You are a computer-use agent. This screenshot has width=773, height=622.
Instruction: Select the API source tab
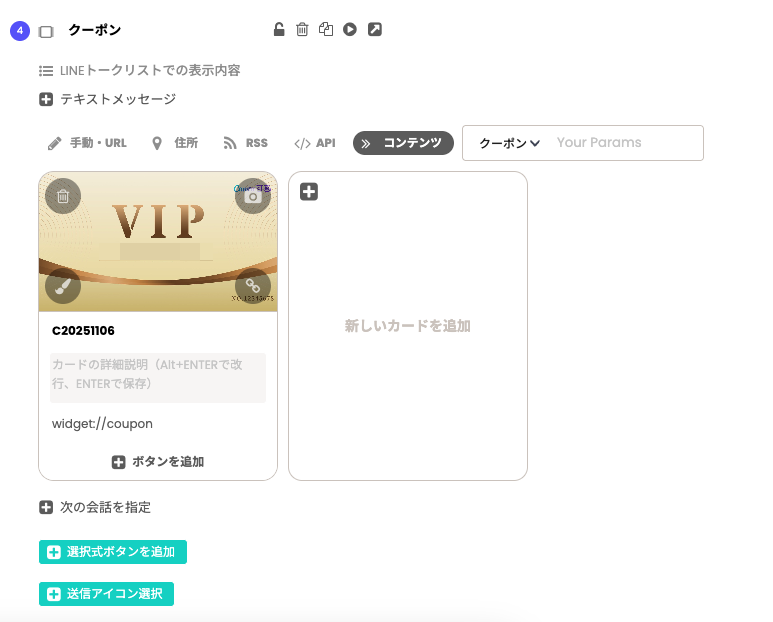tap(315, 143)
